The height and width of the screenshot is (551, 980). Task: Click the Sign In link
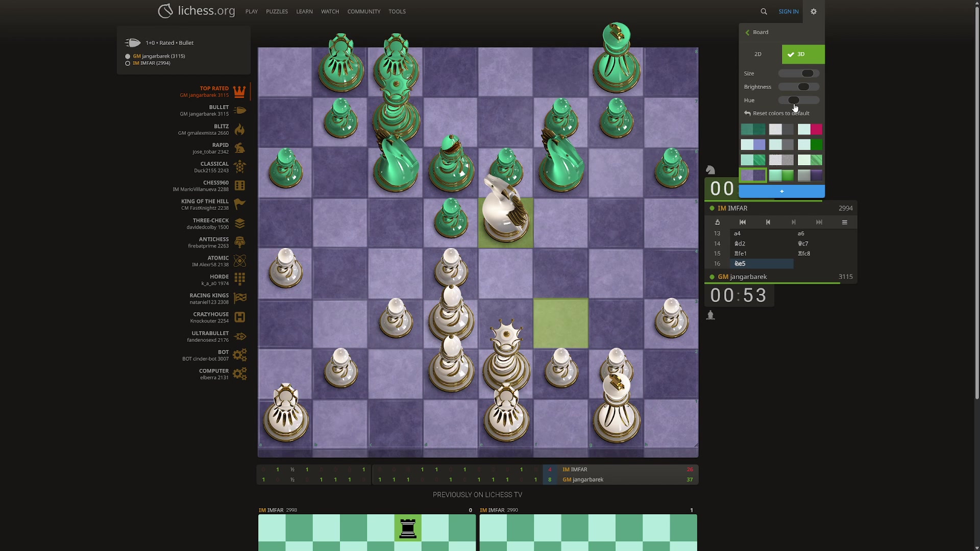point(788,11)
